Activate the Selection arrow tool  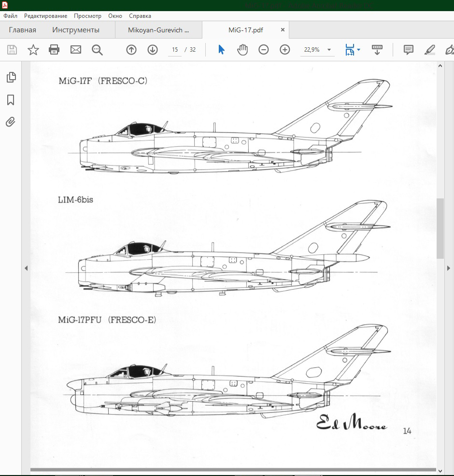(x=221, y=50)
